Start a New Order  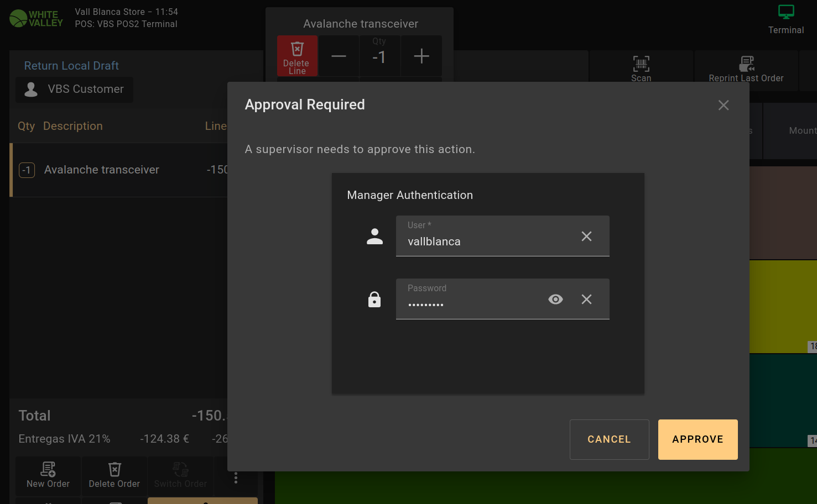pos(48,475)
